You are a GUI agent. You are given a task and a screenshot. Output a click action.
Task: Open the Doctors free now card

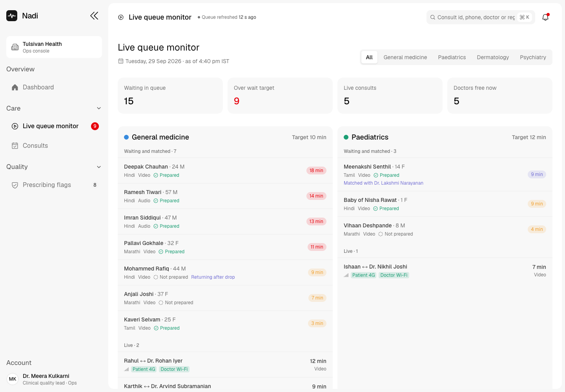pos(500,96)
